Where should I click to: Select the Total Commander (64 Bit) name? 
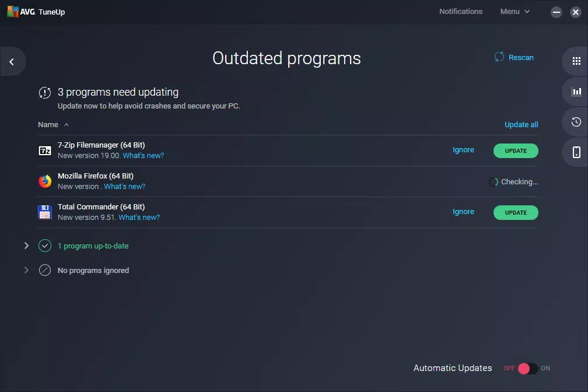(101, 207)
